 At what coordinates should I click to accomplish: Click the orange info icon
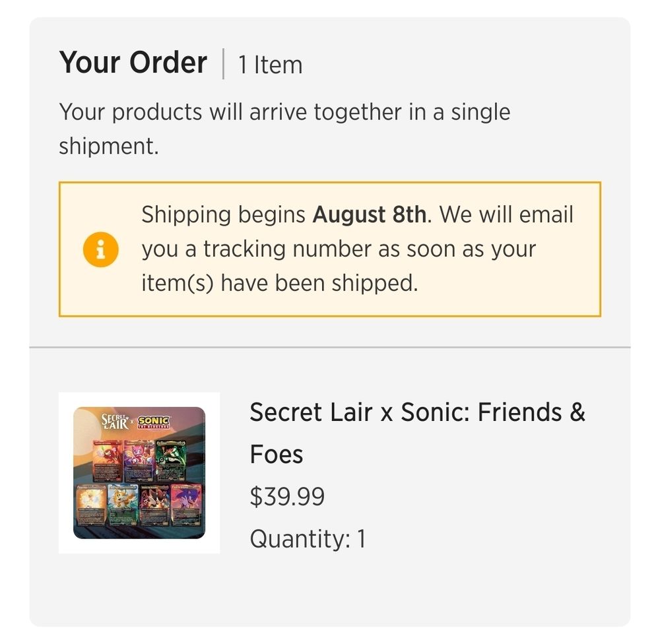pyautogui.click(x=101, y=250)
